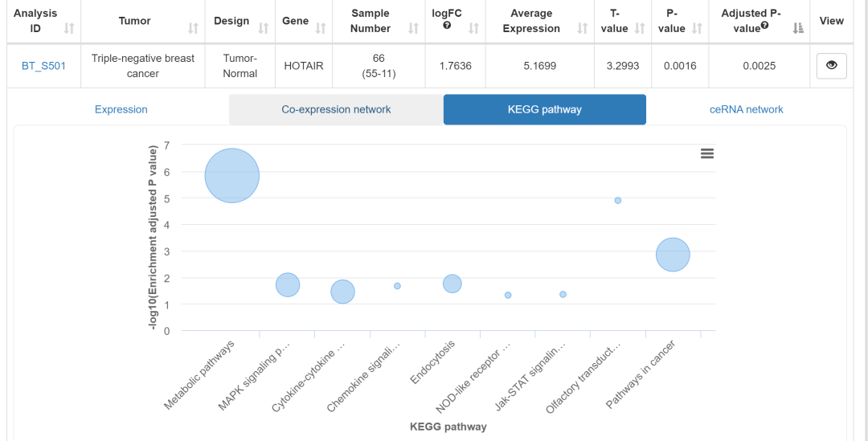The width and height of the screenshot is (868, 441).
Task: Open the ceRNA network tab
Action: pos(747,109)
